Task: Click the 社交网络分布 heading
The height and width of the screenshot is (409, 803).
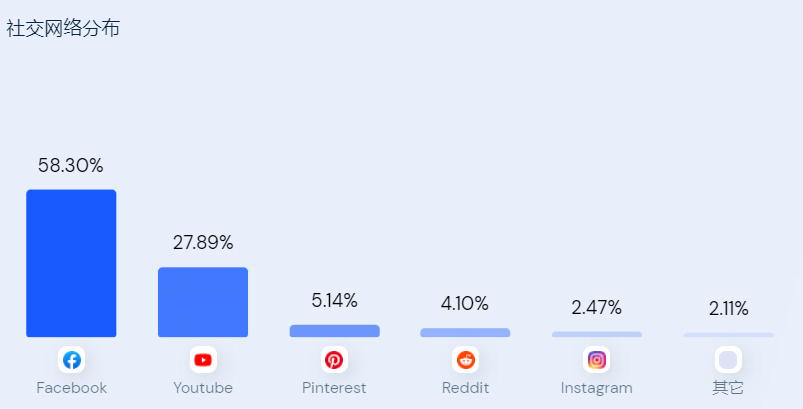Action: 63,29
